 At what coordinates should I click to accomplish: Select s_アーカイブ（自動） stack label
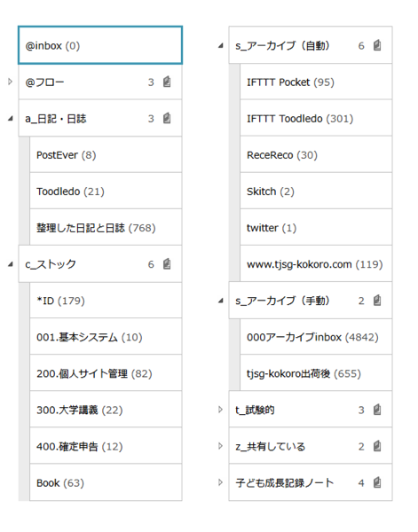click(x=282, y=45)
